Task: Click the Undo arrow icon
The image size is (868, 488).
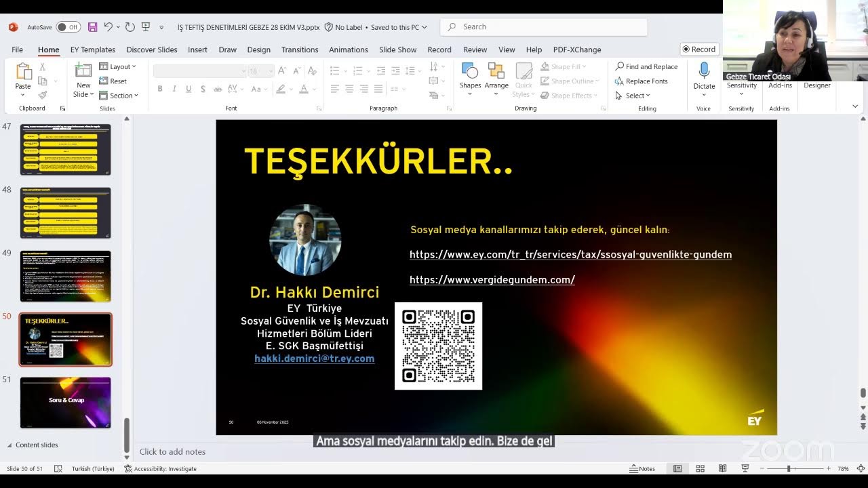Action: tap(108, 27)
